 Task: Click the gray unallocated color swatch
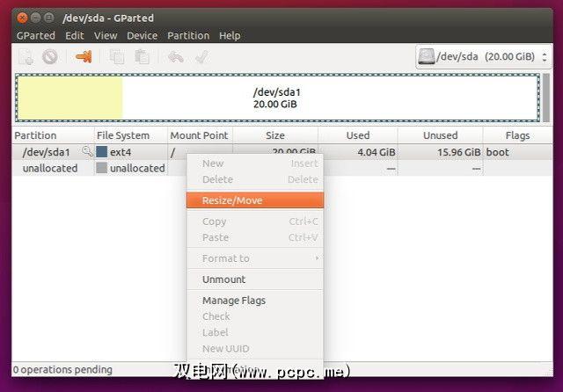[x=102, y=168]
